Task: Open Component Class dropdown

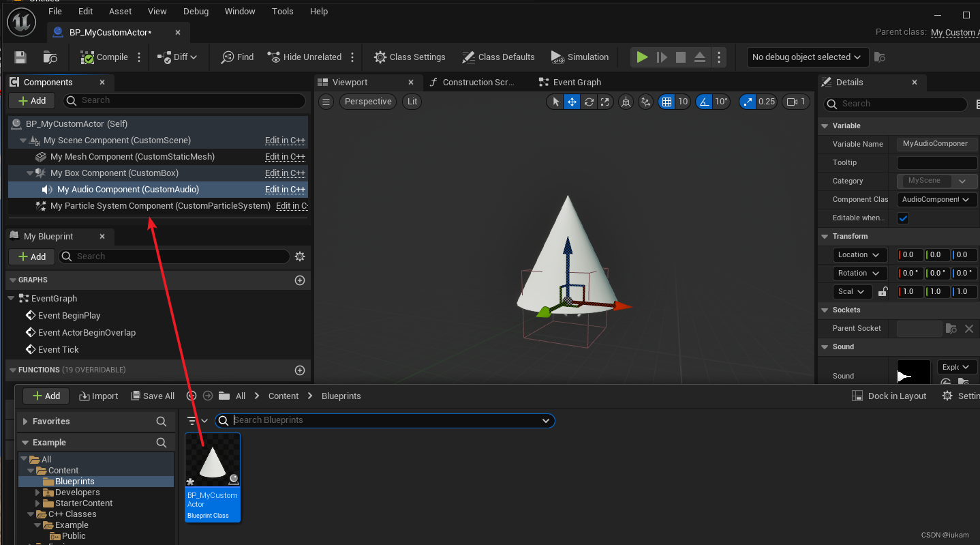Action: (x=937, y=199)
